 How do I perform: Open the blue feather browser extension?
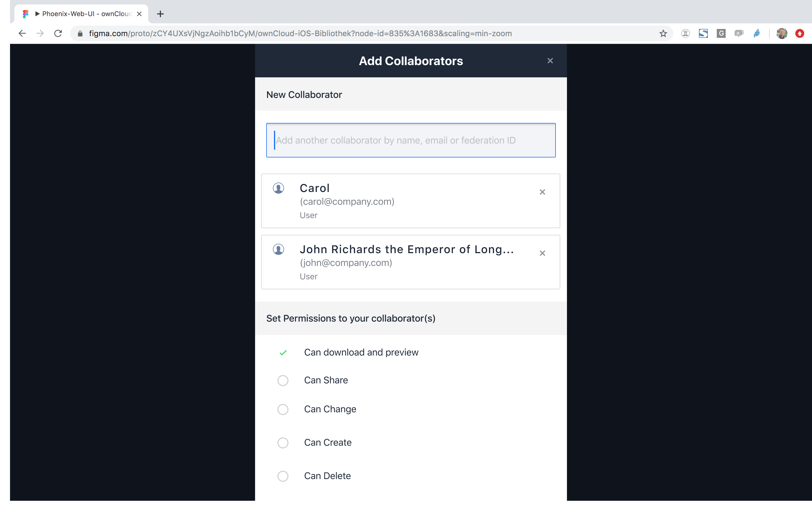tap(757, 33)
